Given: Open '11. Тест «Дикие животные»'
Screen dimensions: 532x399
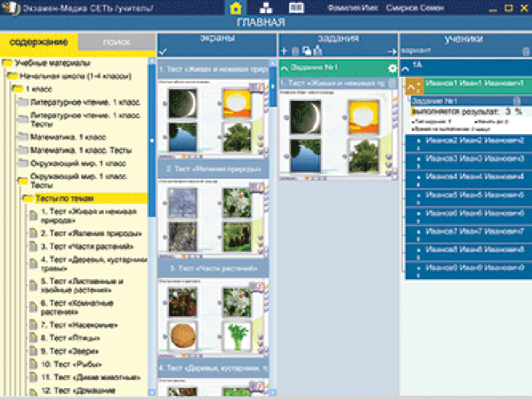Looking at the screenshot, I should click(x=91, y=377).
